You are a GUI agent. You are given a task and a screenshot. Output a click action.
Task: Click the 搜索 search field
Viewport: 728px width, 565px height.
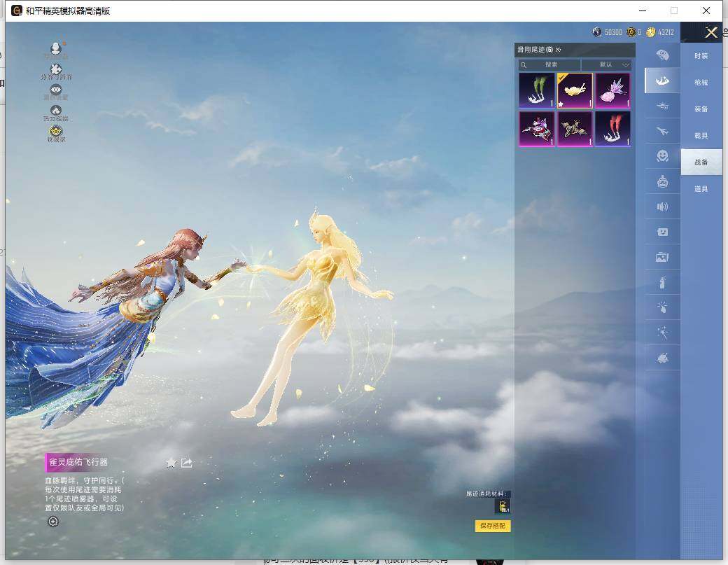click(549, 64)
